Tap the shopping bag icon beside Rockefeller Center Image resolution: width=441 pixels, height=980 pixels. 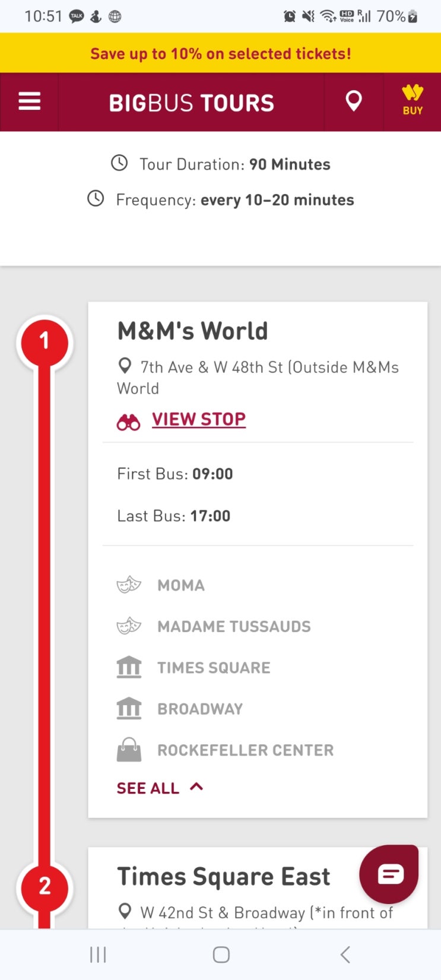129,750
